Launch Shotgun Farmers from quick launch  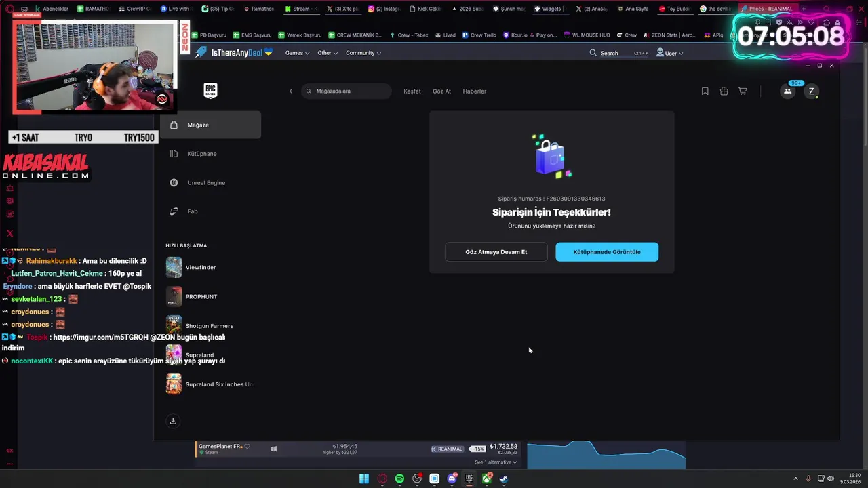coord(210,326)
